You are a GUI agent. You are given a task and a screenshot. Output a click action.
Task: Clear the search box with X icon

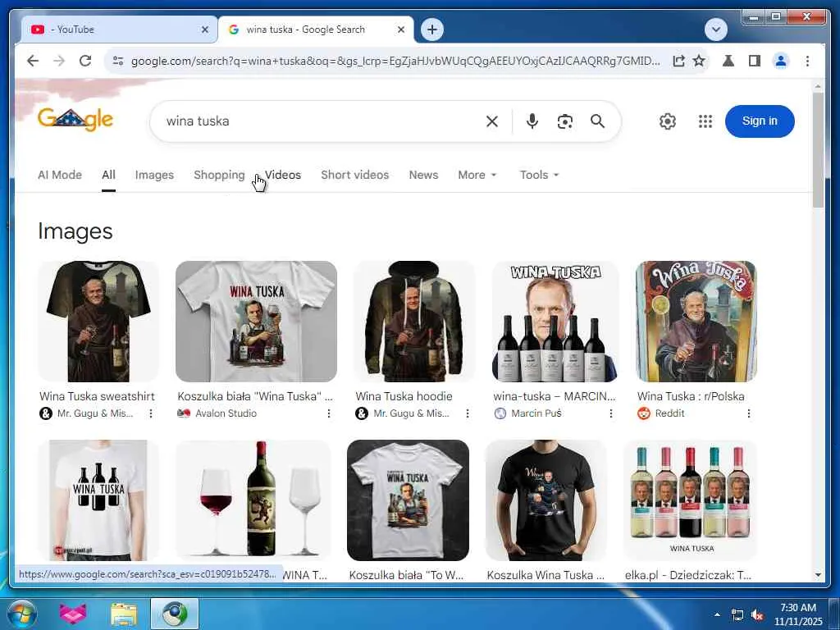492,121
